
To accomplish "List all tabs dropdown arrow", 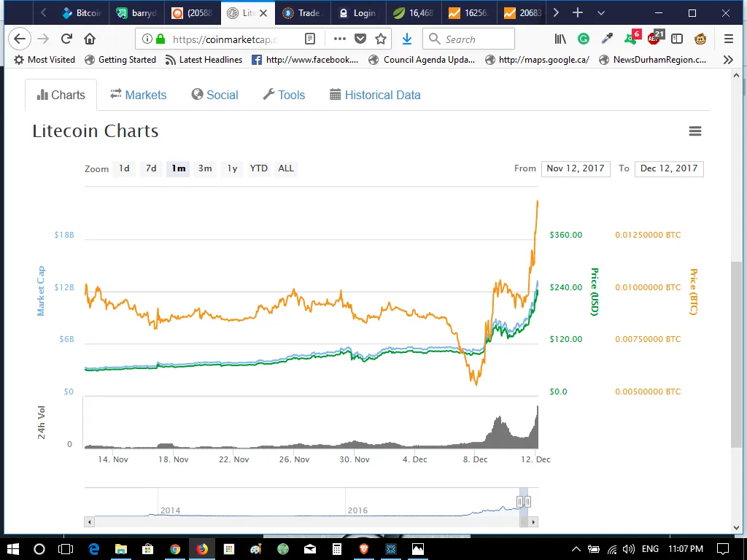I will (x=601, y=13).
